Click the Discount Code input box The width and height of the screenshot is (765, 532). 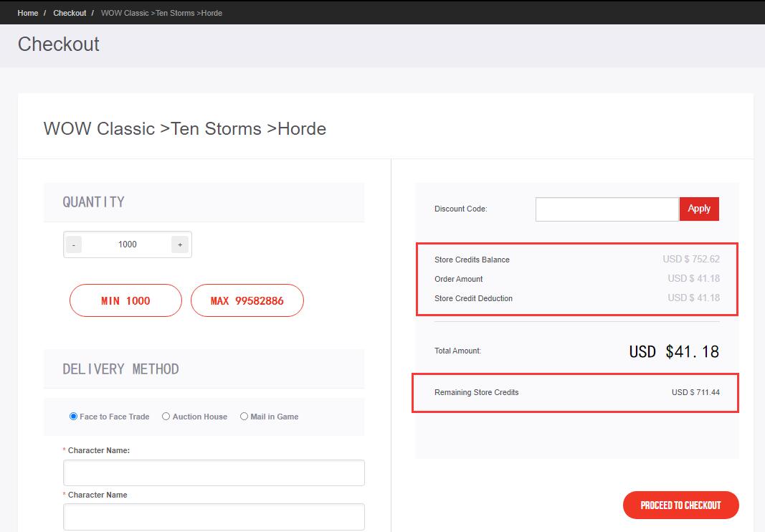[x=607, y=209]
